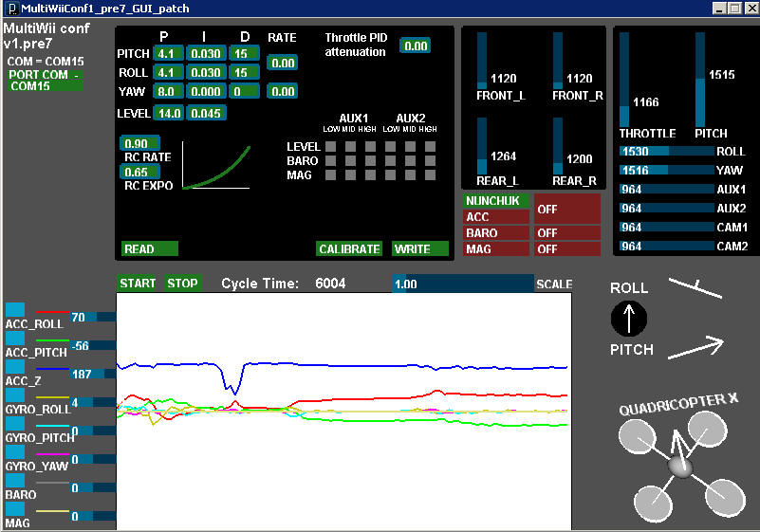Screen dimensions: 760x532
Task: Toggle the GYRO_PITCH graph visibility square
Action: (x=15, y=424)
